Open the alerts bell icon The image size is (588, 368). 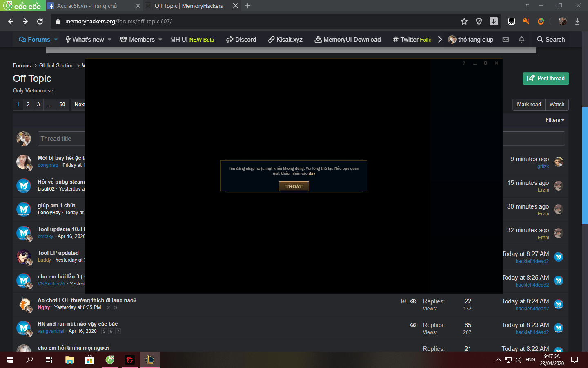pyautogui.click(x=521, y=40)
